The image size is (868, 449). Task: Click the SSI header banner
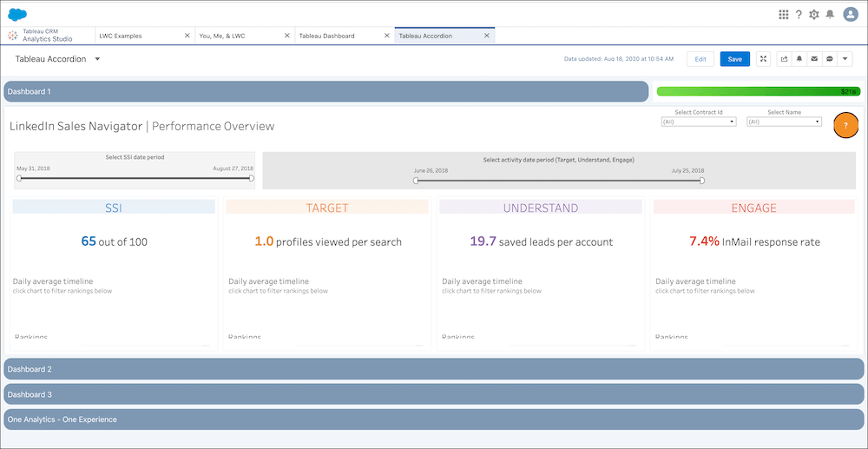tap(114, 208)
